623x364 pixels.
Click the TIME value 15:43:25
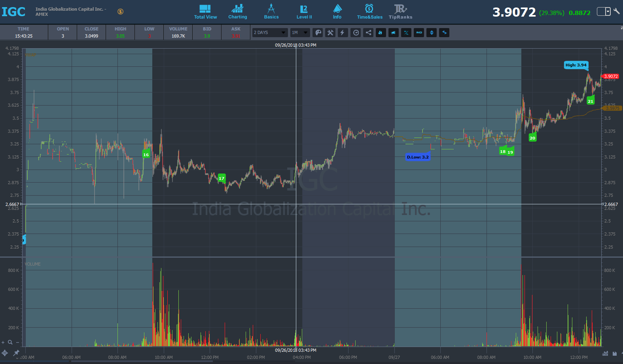pos(24,36)
